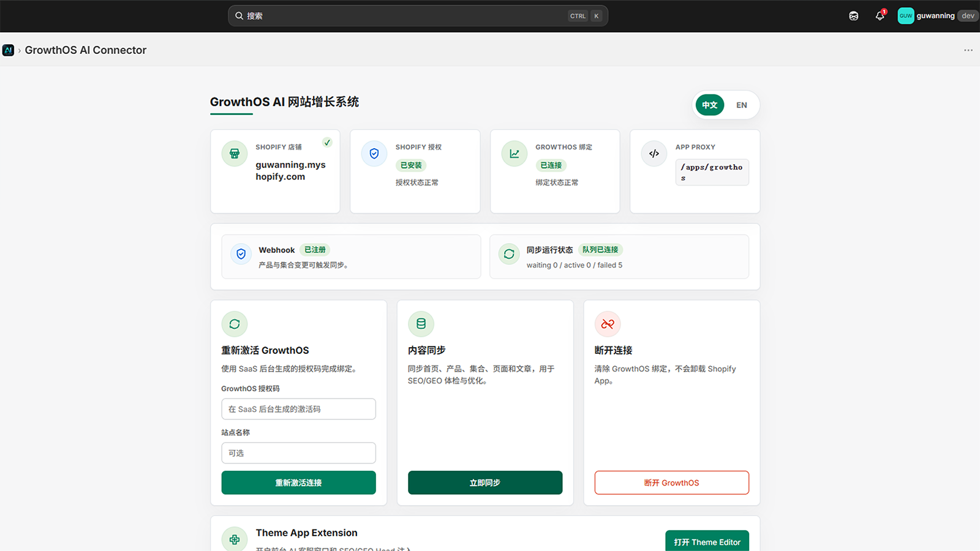Click the 内容同步 heading
This screenshot has width=980, height=551.
427,350
